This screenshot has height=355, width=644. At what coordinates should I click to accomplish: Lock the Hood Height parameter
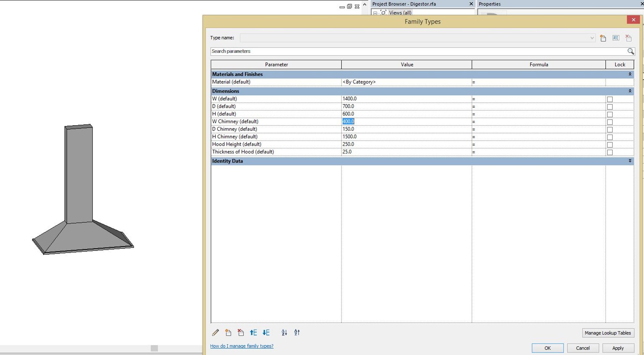(610, 145)
